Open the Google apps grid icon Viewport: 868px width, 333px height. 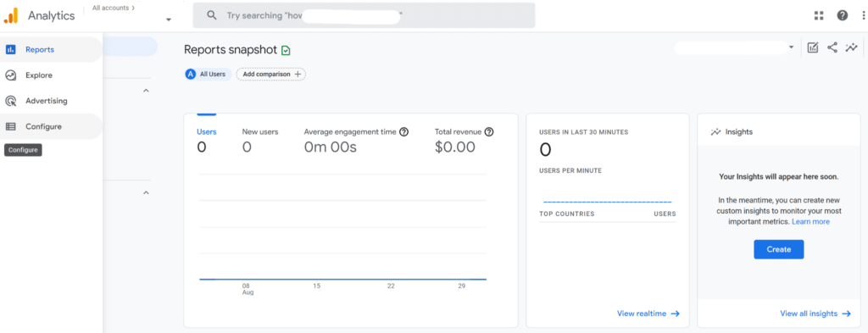click(x=819, y=15)
